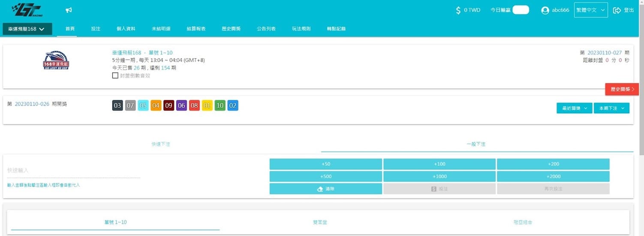The height and width of the screenshot is (236, 644).
Task: Click the period number 20230110-026
Action: click(32, 104)
